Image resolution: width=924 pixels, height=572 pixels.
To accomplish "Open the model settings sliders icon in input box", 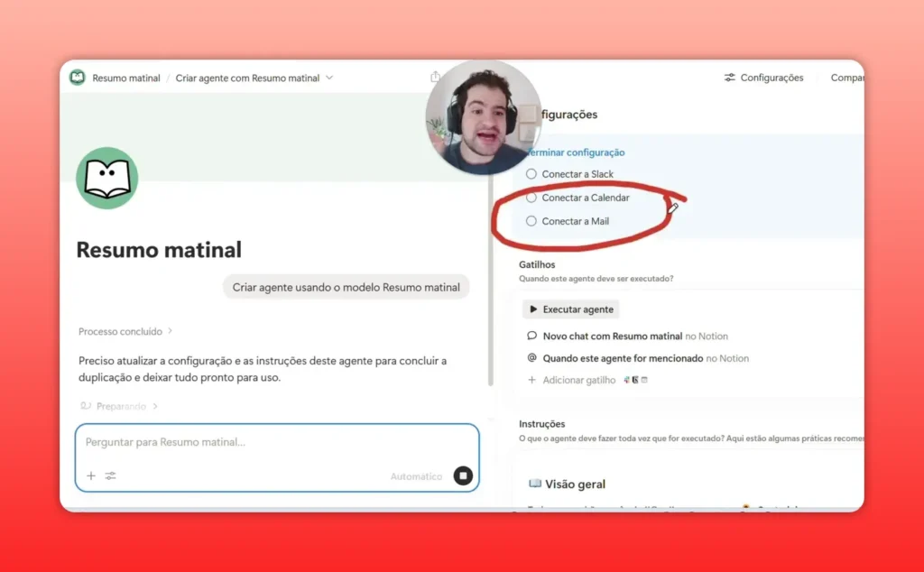I will [x=111, y=475].
